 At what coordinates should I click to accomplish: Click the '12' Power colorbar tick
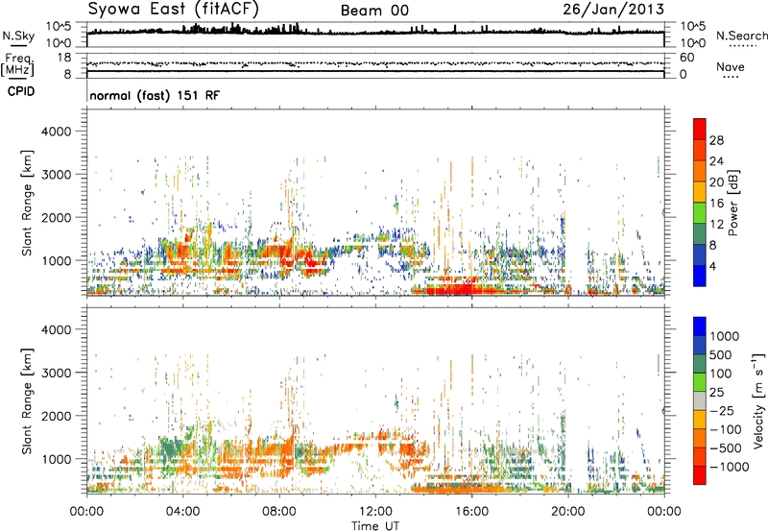[x=716, y=225]
